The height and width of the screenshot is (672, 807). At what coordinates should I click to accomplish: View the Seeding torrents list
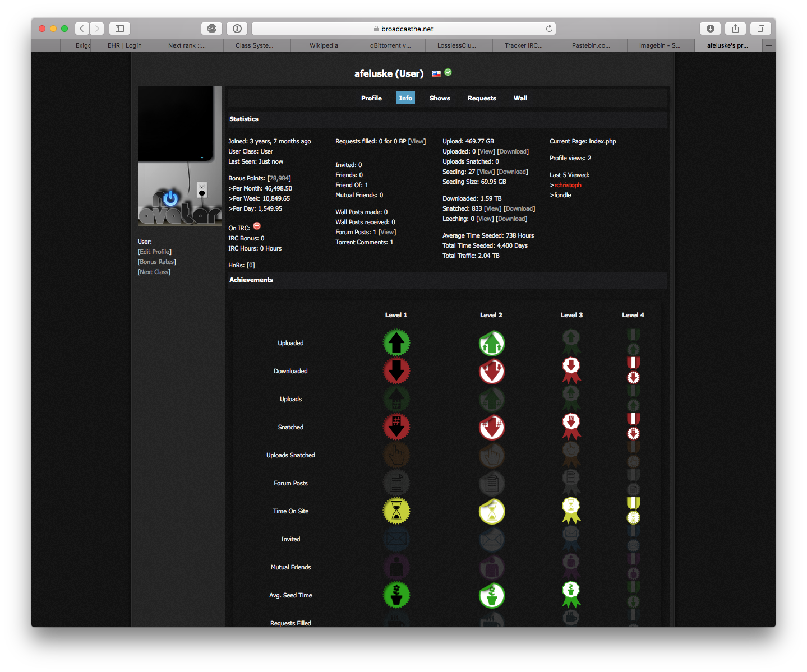(x=486, y=172)
